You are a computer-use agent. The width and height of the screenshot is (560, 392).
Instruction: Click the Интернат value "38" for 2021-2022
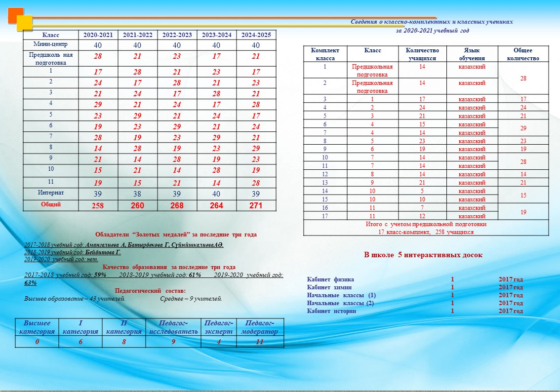coord(137,194)
